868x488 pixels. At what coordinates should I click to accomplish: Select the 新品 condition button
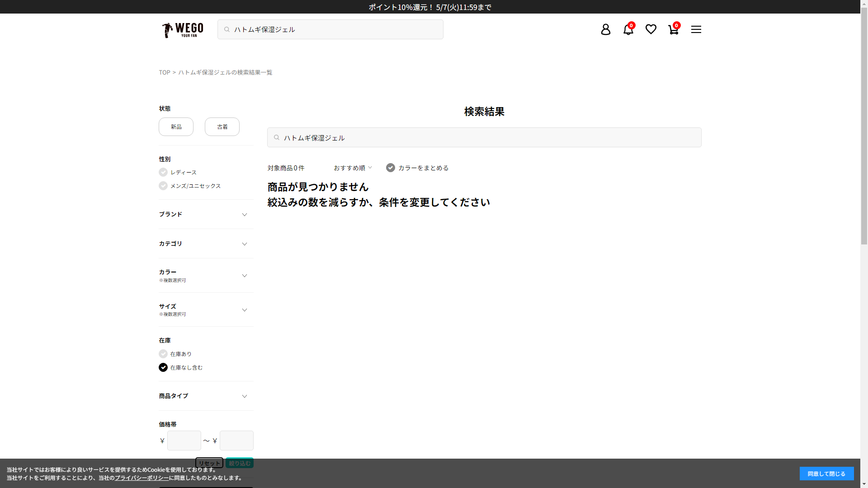pos(176,127)
